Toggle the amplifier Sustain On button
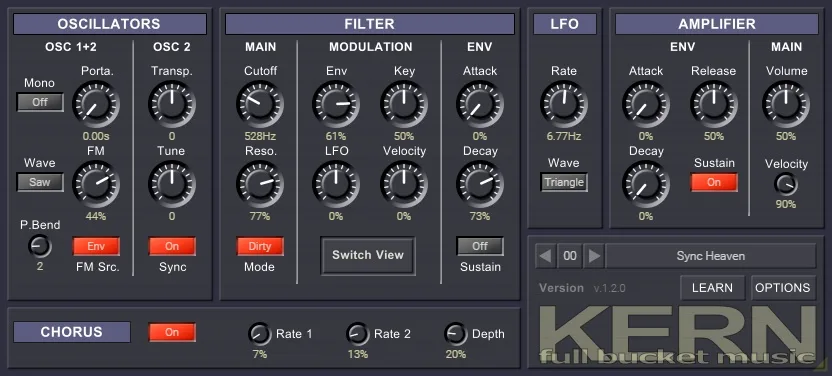832x376 pixels. tap(714, 182)
